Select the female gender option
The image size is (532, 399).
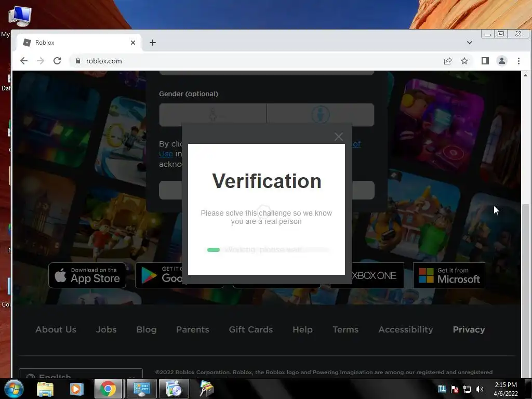tap(212, 115)
